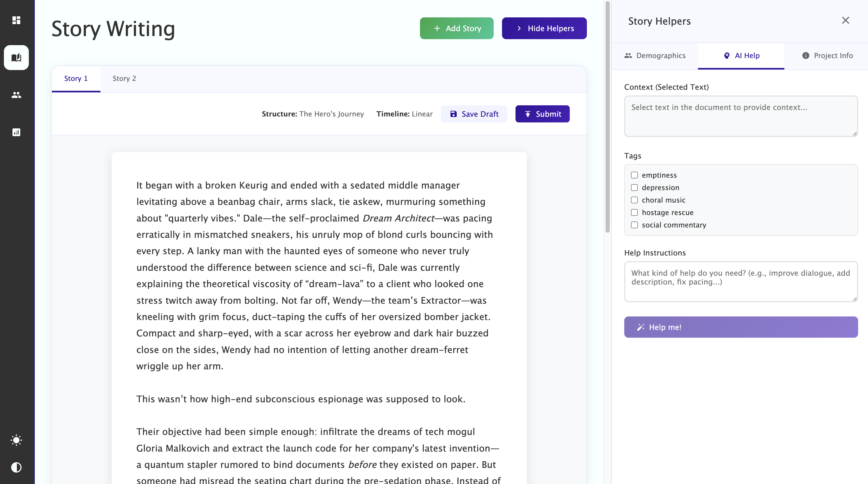Close the Story Helpers panel
Image resolution: width=868 pixels, height=484 pixels.
coord(845,20)
